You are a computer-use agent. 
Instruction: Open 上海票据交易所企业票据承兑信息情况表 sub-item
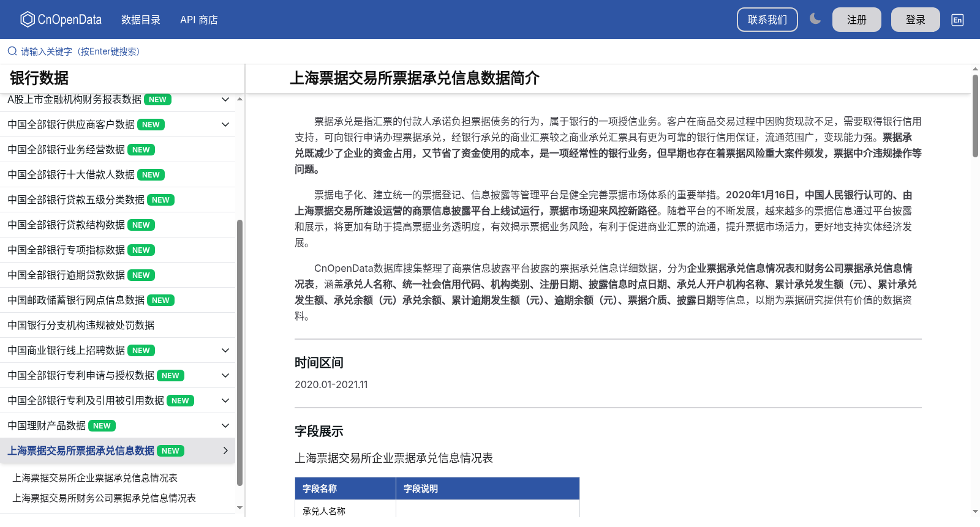(x=95, y=477)
